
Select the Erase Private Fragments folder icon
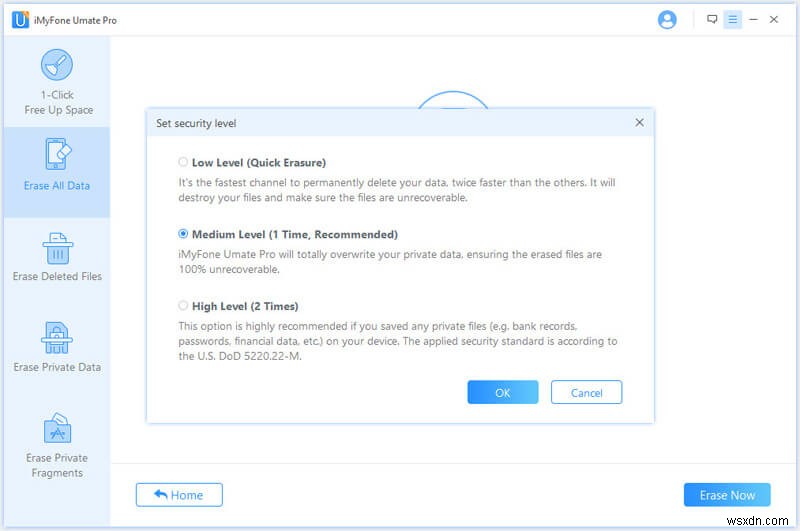[x=58, y=428]
